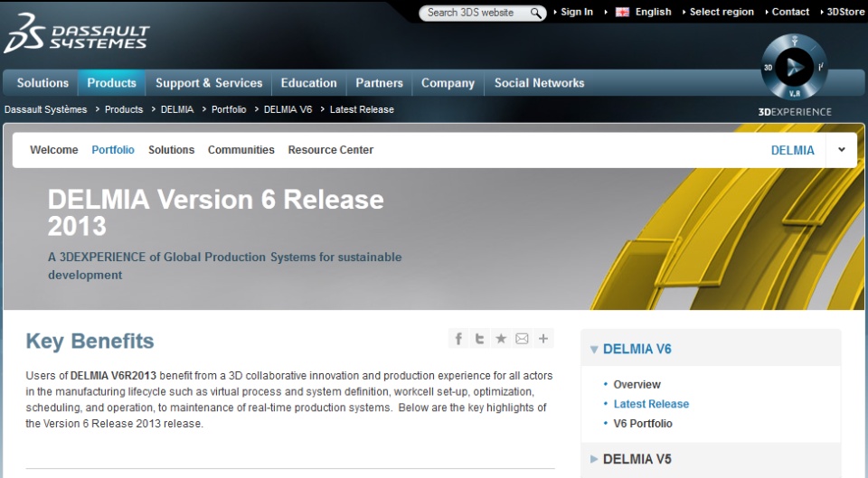The image size is (868, 478).
Task: Switch to the Solutions sub-tab
Action: 171,150
